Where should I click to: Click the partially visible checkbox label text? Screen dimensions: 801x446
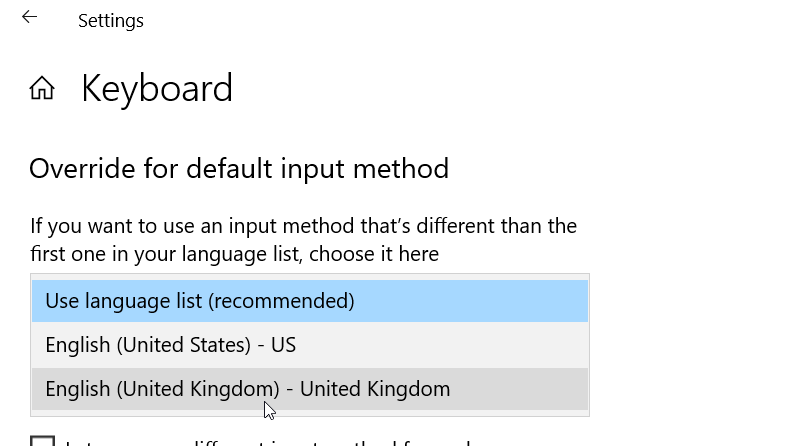coord(270,442)
